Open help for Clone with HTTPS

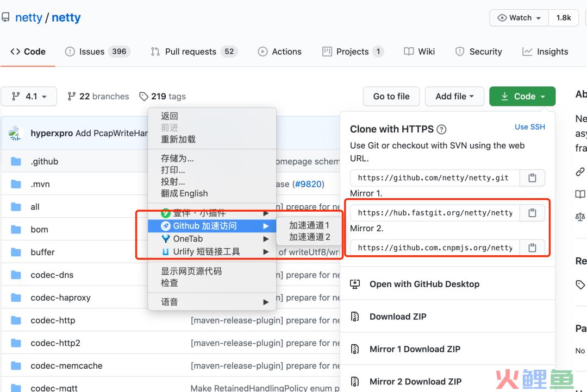click(x=442, y=129)
